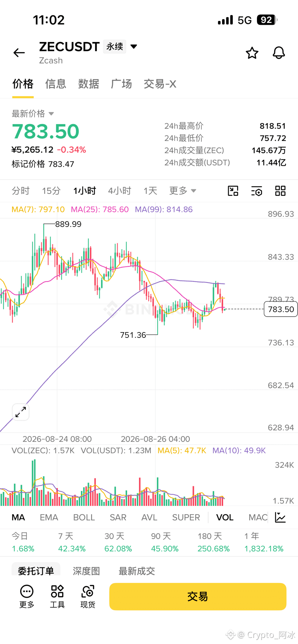Select 1小时 chart interval
The height and width of the screenshot is (644, 298).
[85, 191]
